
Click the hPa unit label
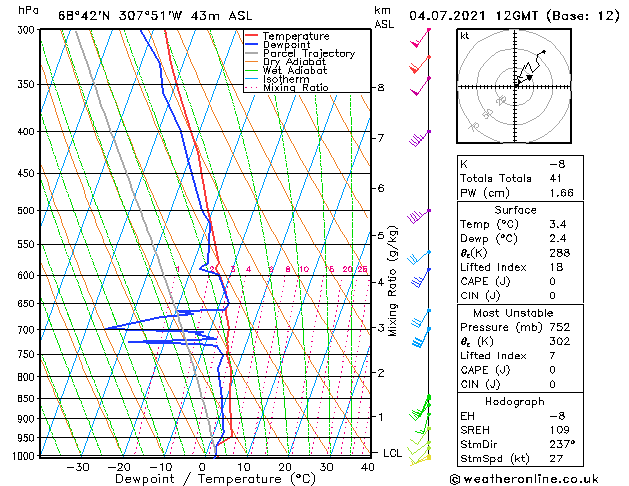(28, 10)
